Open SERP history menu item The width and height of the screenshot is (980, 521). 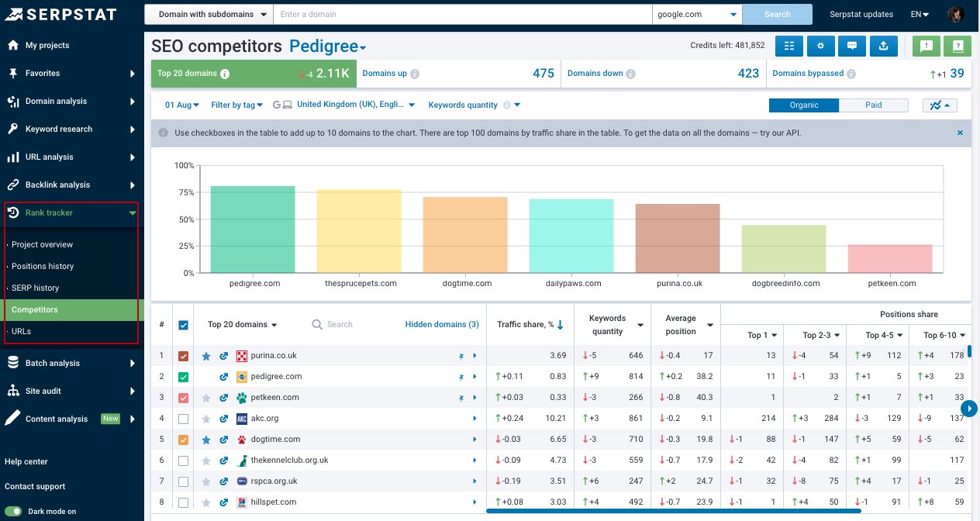click(35, 288)
